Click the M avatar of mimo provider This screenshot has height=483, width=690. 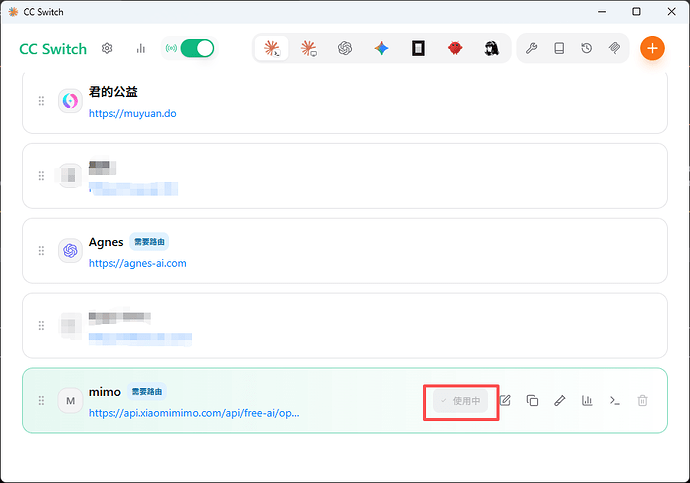pyautogui.click(x=70, y=401)
